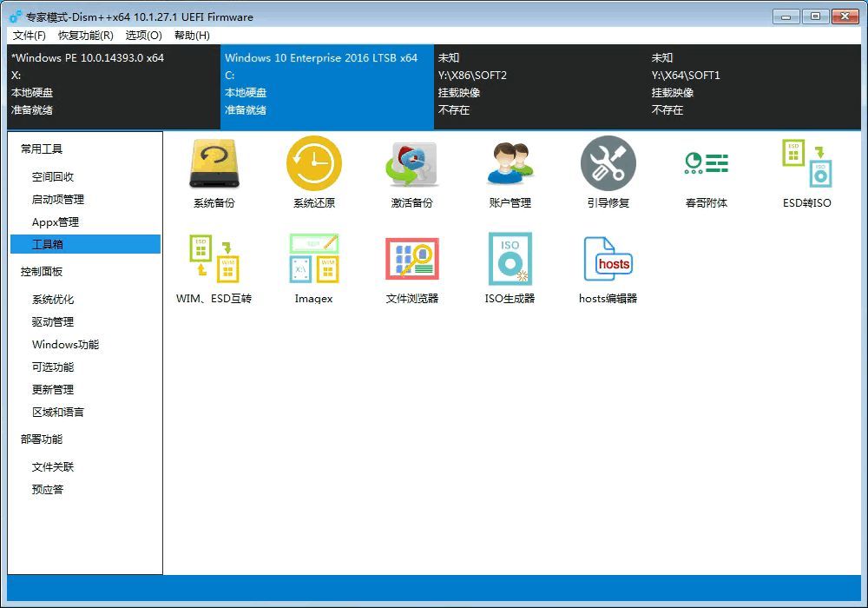
Task: Launch the 系统还原 system restore icon
Action: point(314,172)
